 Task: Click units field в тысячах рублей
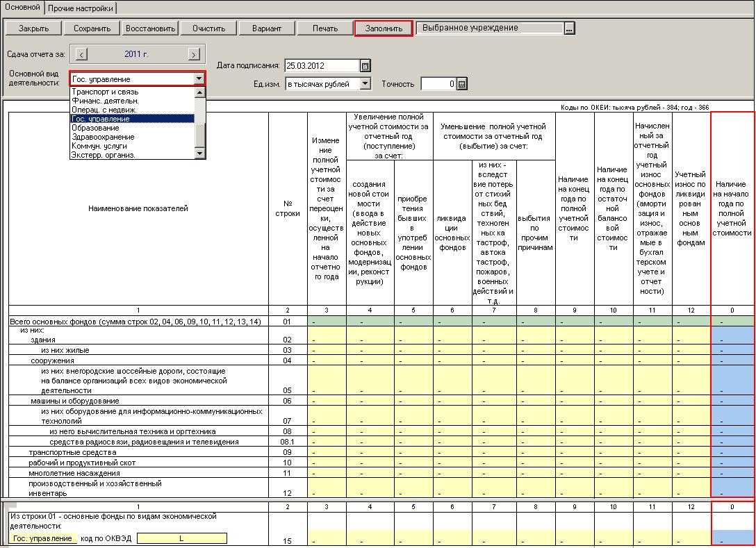click(x=323, y=84)
